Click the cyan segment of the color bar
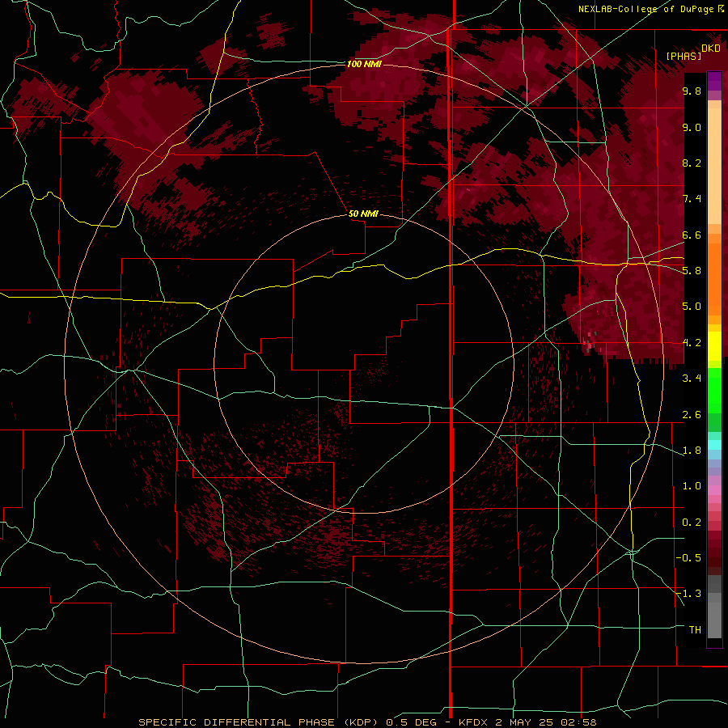728x728 pixels. (714, 445)
